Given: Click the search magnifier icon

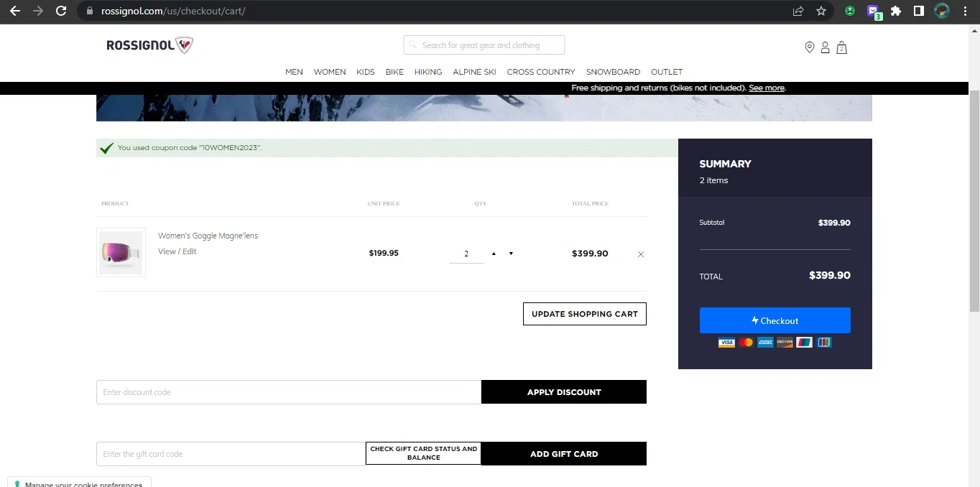Looking at the screenshot, I should [413, 45].
